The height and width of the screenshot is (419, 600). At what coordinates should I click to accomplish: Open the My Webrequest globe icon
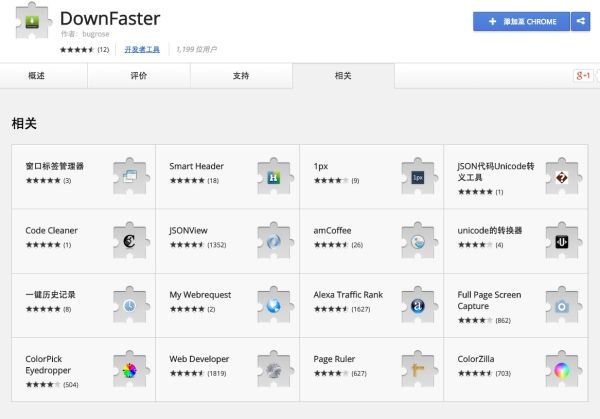(x=274, y=305)
